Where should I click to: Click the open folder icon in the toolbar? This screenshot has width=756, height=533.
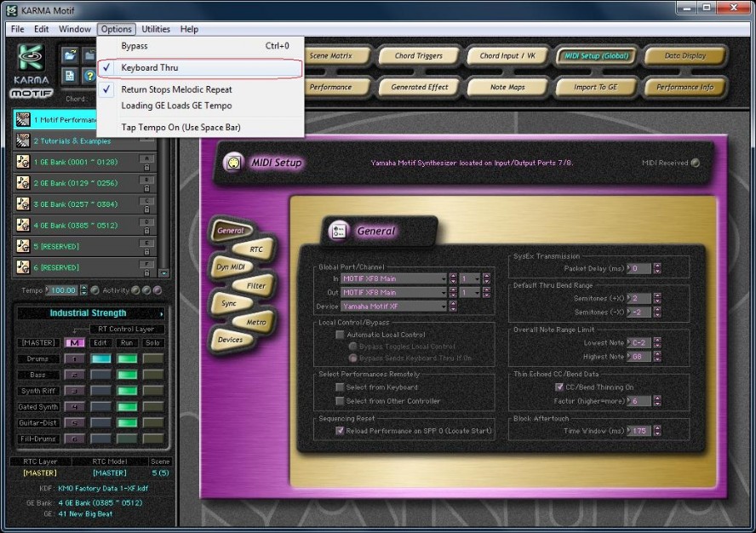coord(69,55)
